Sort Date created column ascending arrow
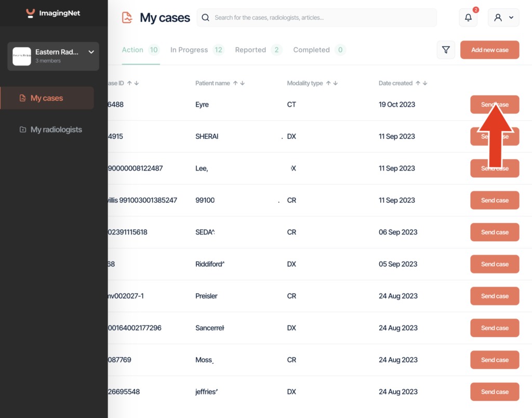 [x=418, y=83]
